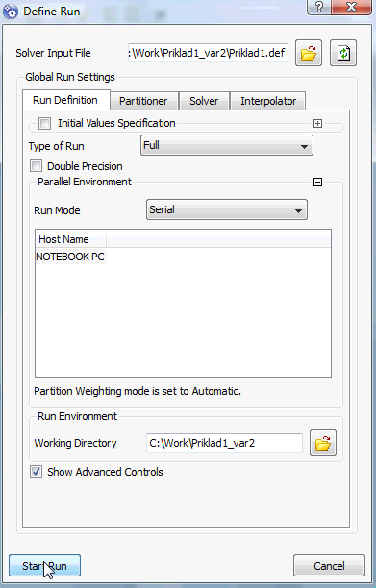376x588 pixels.
Task: Click the Define Run title bar icon
Action: tap(11, 12)
